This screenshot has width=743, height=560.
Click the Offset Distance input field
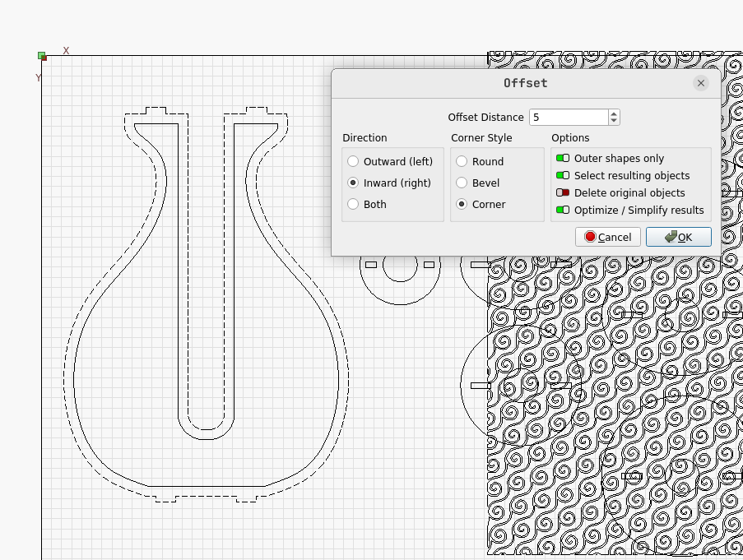coord(568,118)
